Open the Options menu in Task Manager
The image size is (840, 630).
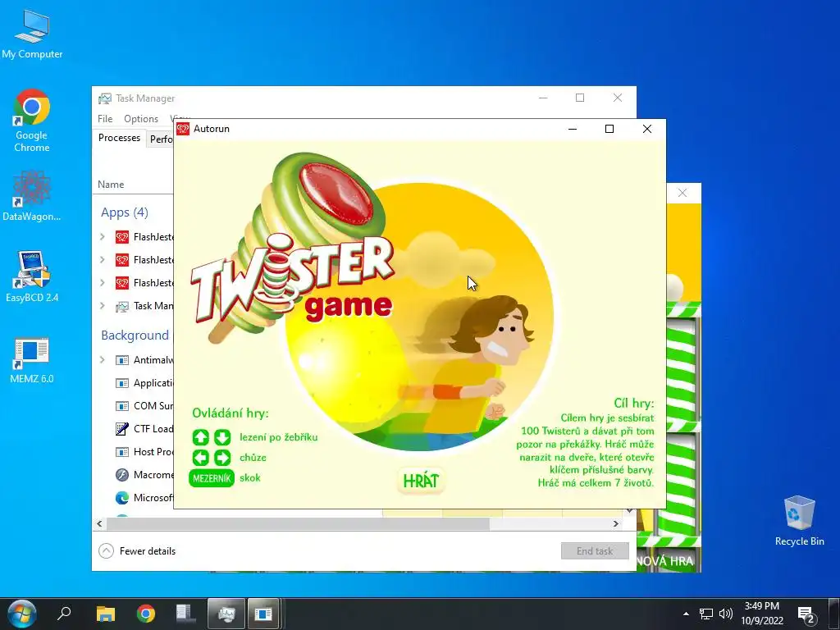click(141, 119)
